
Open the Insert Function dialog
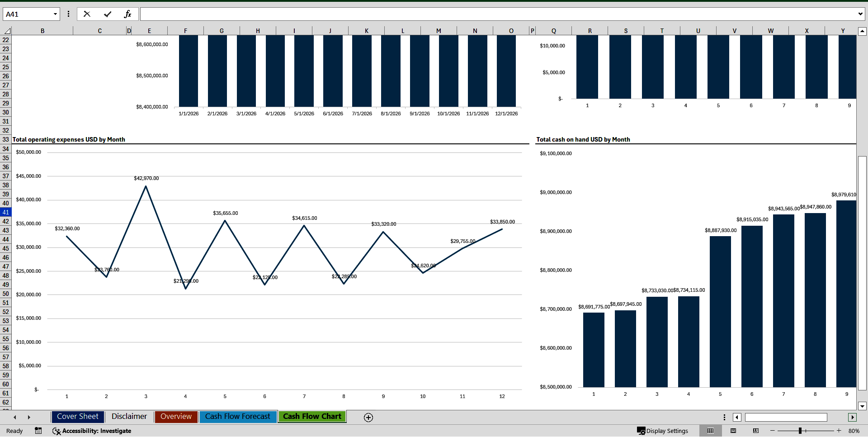[128, 14]
